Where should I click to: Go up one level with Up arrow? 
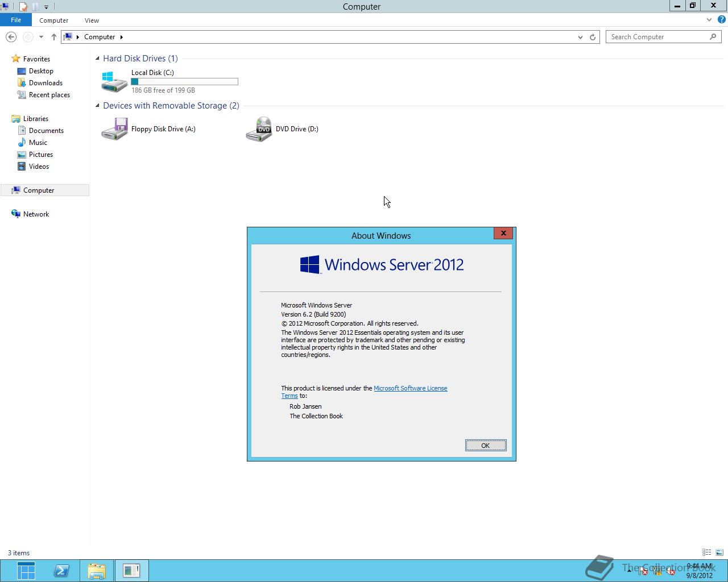pos(53,37)
